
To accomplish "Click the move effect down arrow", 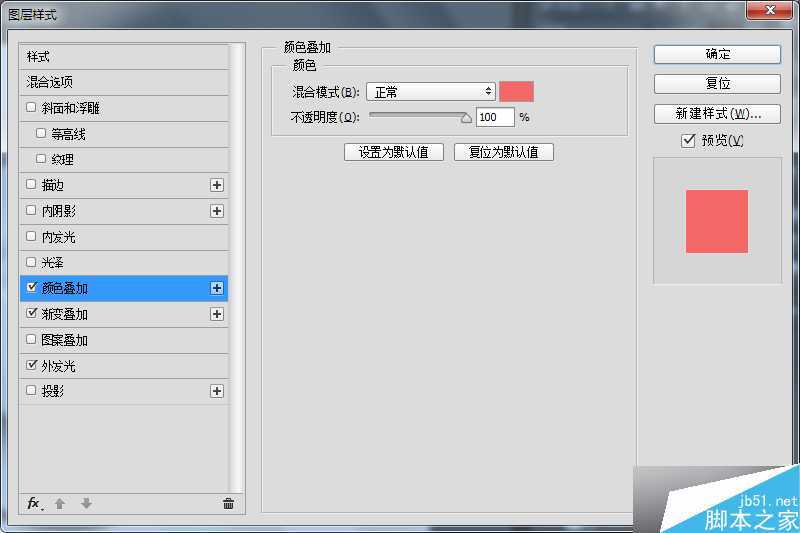I will point(86,503).
